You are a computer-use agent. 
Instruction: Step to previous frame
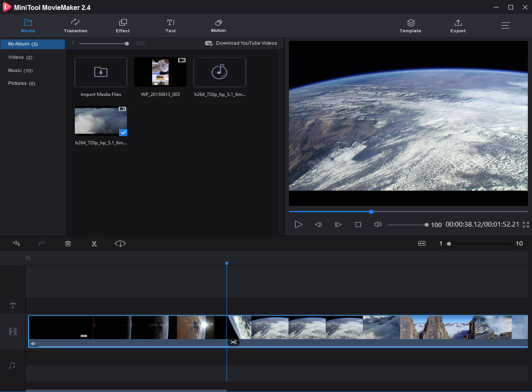point(318,225)
